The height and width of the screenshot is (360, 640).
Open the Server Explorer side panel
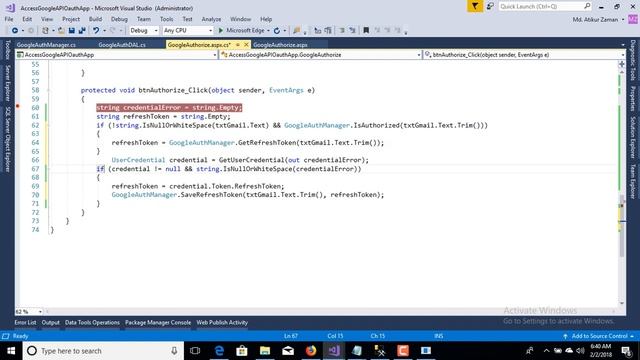7,83
